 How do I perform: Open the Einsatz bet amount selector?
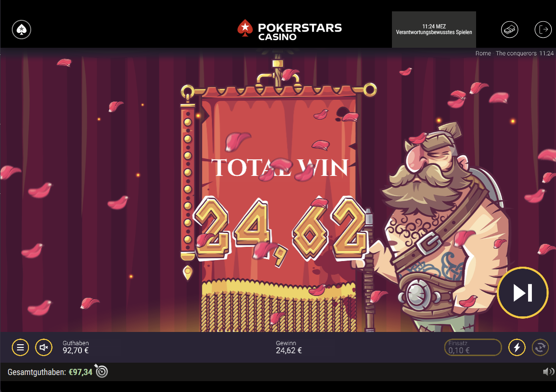click(473, 347)
